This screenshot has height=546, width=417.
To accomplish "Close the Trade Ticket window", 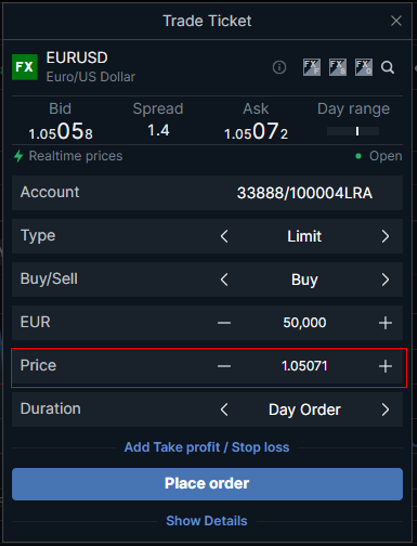I will (x=396, y=21).
